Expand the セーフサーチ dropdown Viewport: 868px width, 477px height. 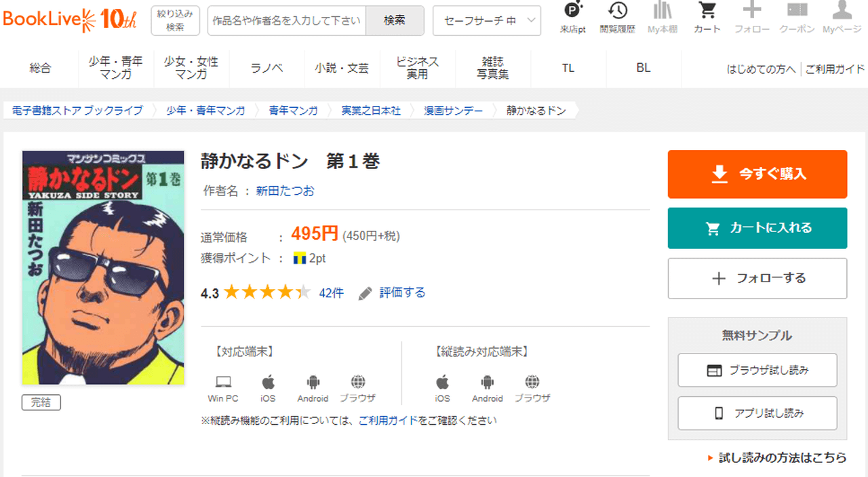(486, 20)
